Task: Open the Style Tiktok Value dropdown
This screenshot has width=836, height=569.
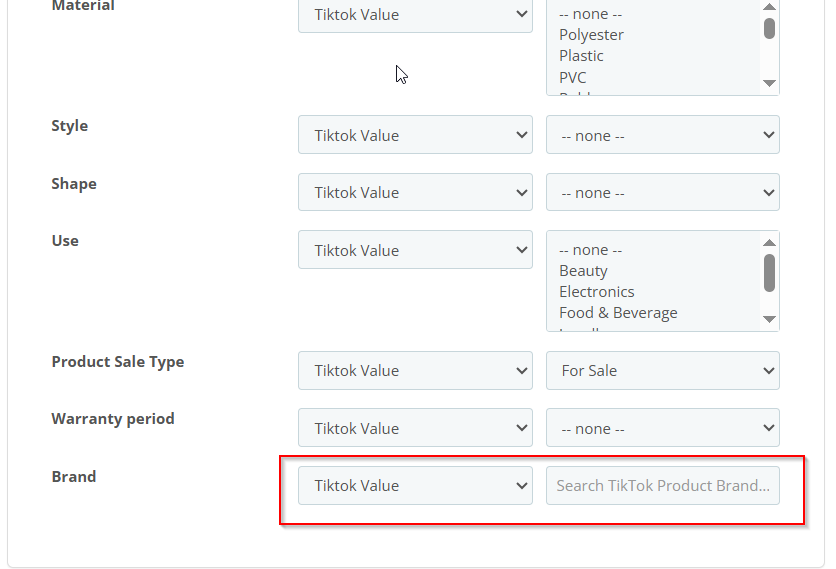Action: (x=415, y=135)
